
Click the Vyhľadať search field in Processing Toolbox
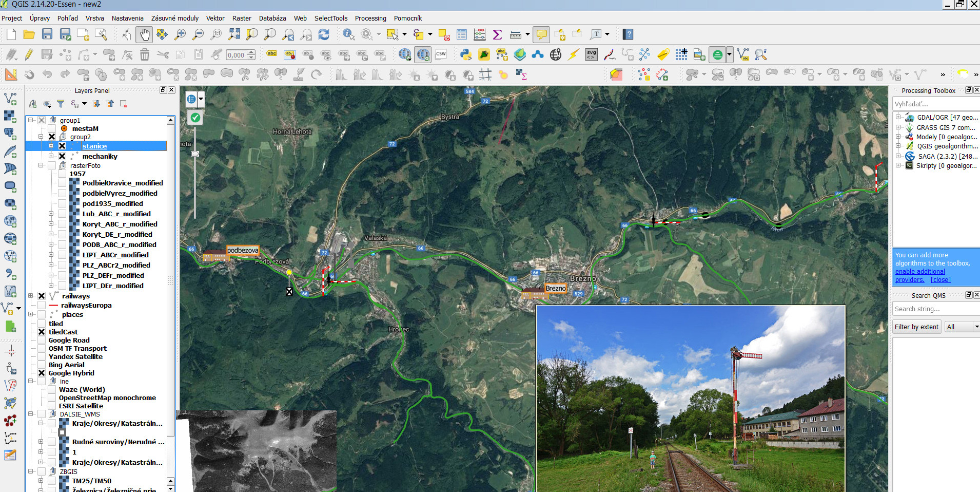click(936, 104)
